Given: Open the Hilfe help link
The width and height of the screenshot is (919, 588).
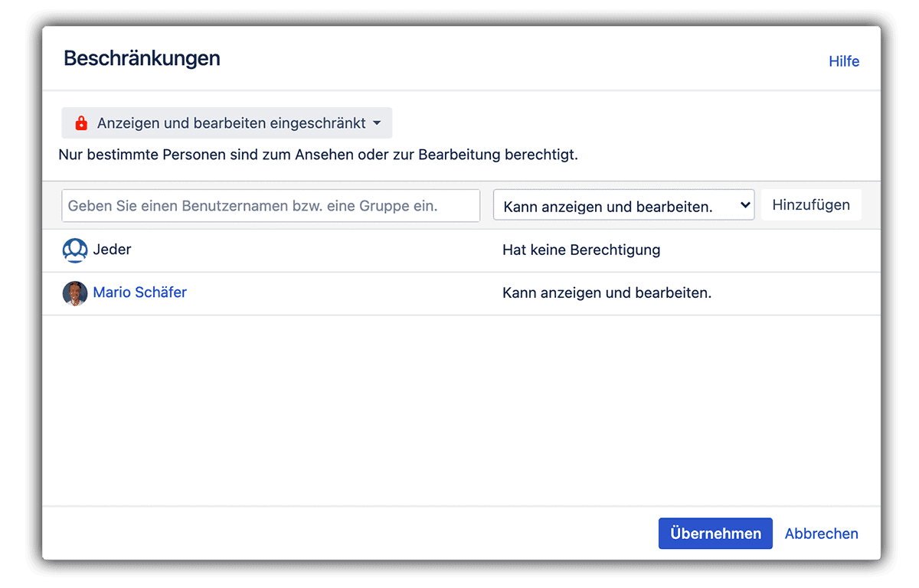Looking at the screenshot, I should 844,61.
